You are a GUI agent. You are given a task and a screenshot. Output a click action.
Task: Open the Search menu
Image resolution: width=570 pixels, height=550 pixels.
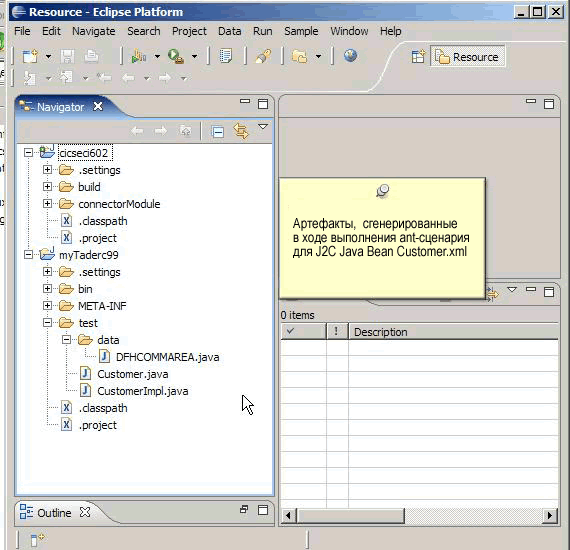click(144, 31)
